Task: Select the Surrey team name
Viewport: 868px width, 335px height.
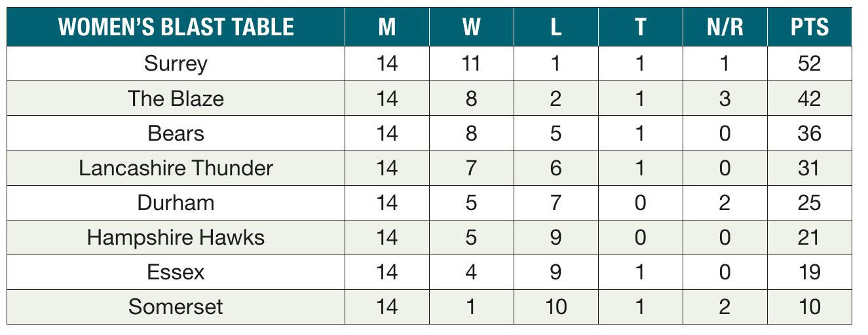Action: (176, 64)
